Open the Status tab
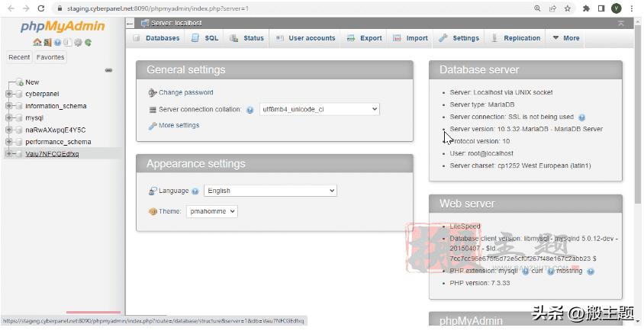Screen dimensions: 644x331 tap(246, 38)
